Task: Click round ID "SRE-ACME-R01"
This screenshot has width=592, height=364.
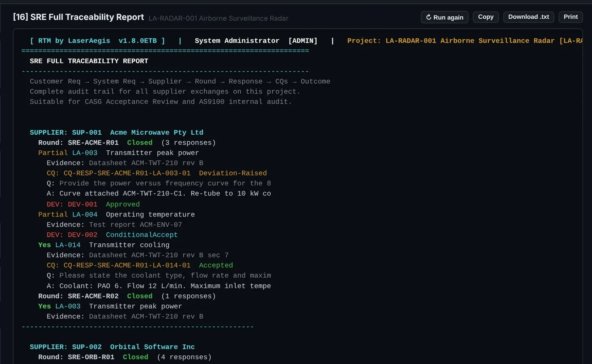Action: [x=93, y=143]
